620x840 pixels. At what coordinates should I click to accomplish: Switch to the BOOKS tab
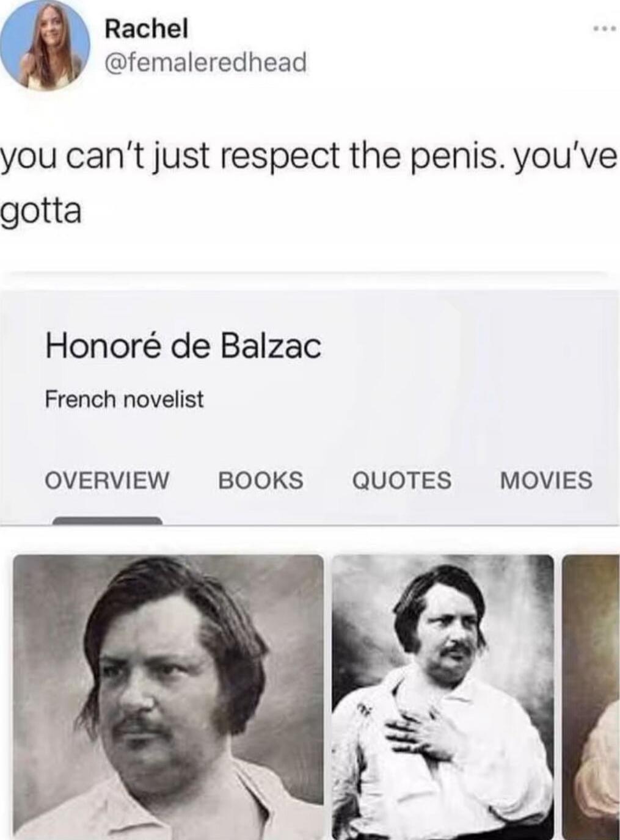click(x=261, y=480)
